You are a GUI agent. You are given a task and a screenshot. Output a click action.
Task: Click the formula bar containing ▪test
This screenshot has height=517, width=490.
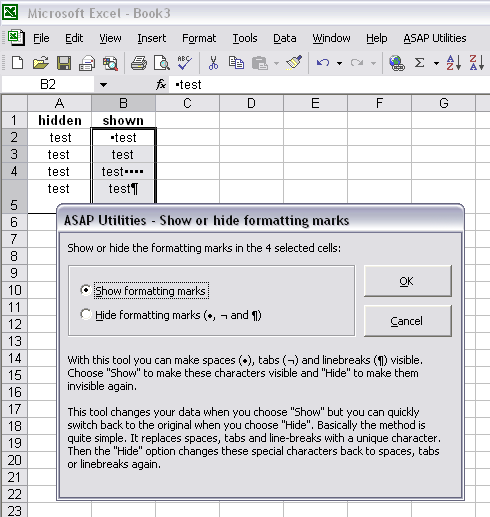tap(330, 85)
